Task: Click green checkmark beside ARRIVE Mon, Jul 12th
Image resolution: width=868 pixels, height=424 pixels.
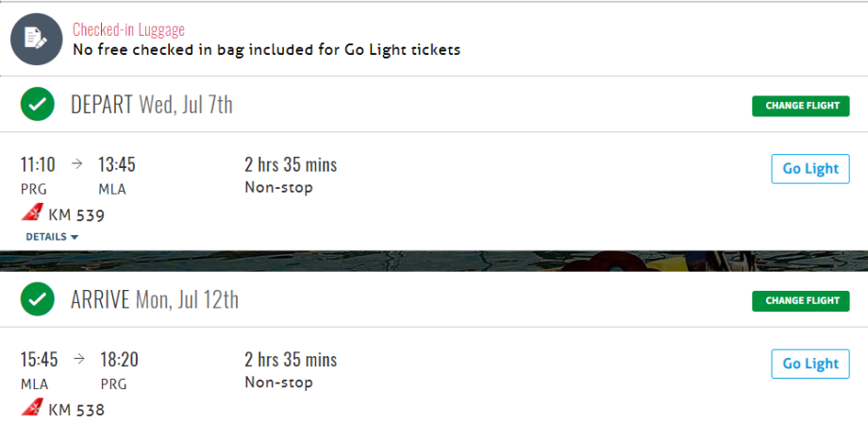Action: coord(38,299)
